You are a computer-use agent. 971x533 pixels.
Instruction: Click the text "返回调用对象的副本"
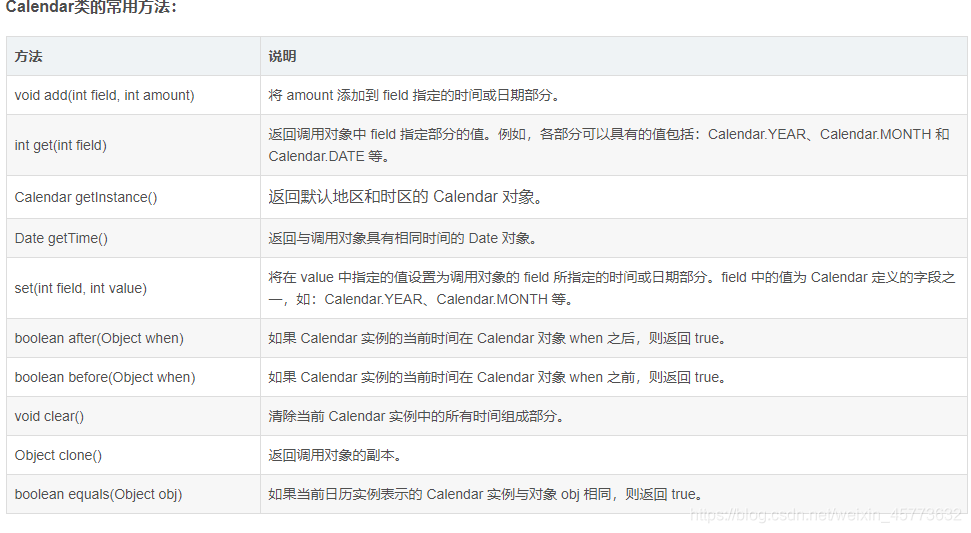pos(335,456)
